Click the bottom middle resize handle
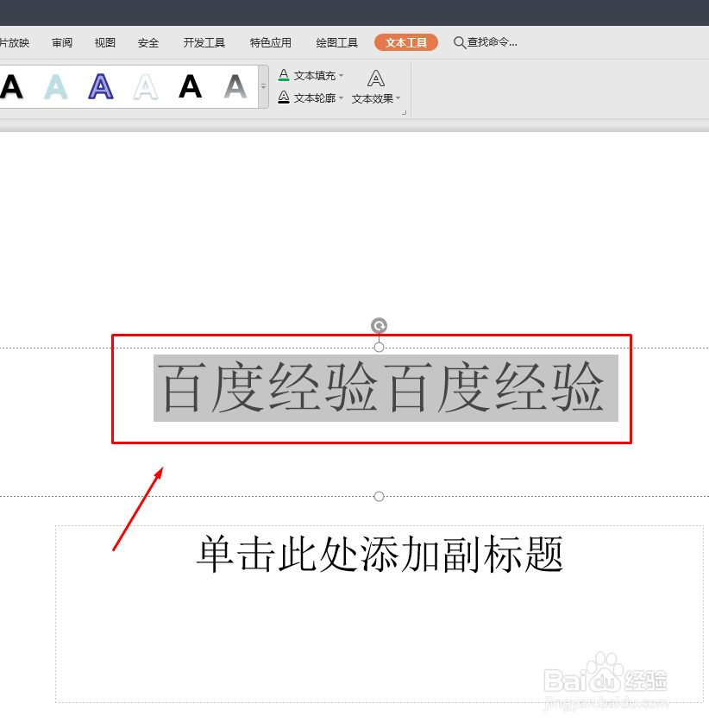Viewport: 709px width, 728px height. point(379,496)
